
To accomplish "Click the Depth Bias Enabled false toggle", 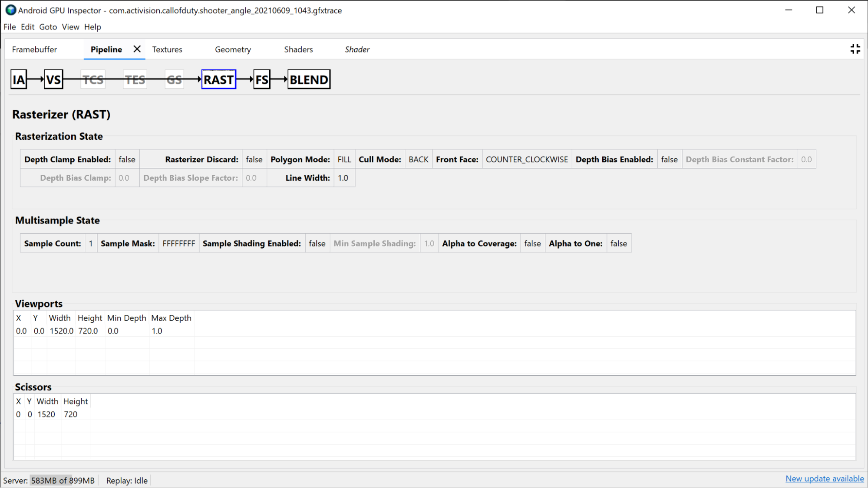I will point(669,159).
